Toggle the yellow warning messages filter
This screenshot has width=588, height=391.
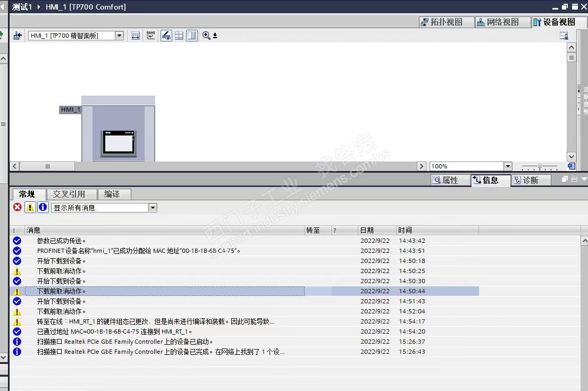coord(30,207)
